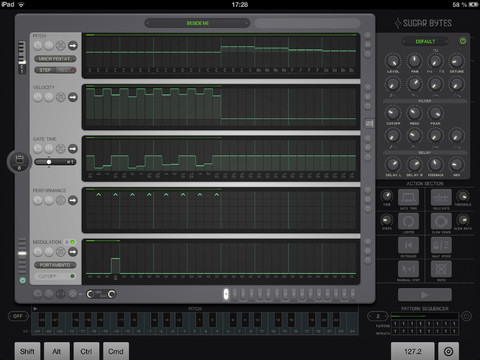Click the SLEW RATE knob in Action Section

(463, 220)
